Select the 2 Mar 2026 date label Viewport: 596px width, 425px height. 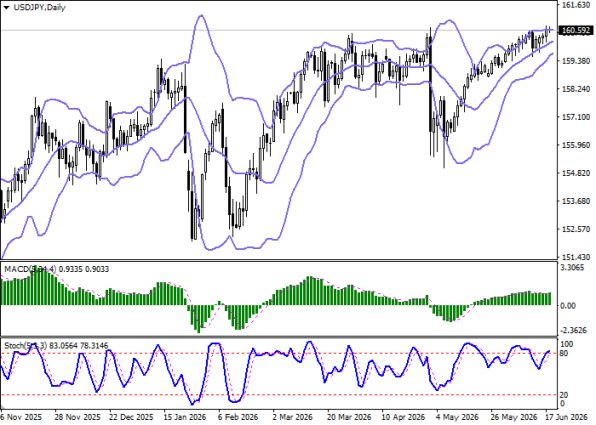tap(292, 417)
